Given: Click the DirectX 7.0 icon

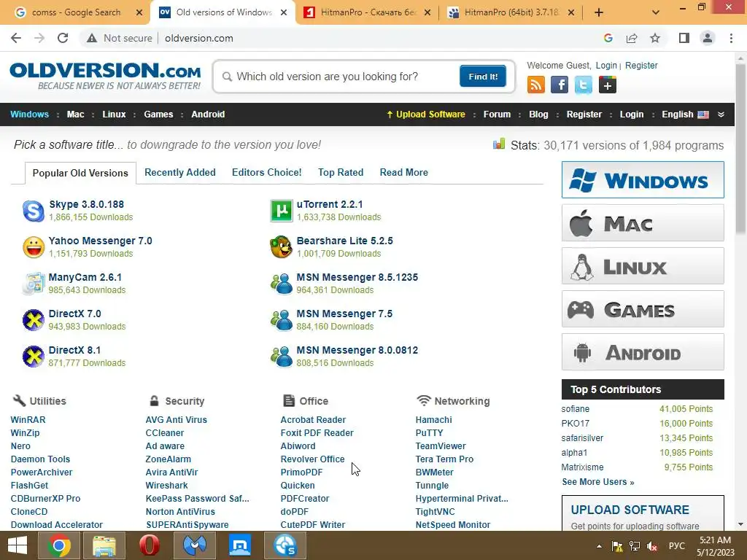Looking at the screenshot, I should (34, 320).
